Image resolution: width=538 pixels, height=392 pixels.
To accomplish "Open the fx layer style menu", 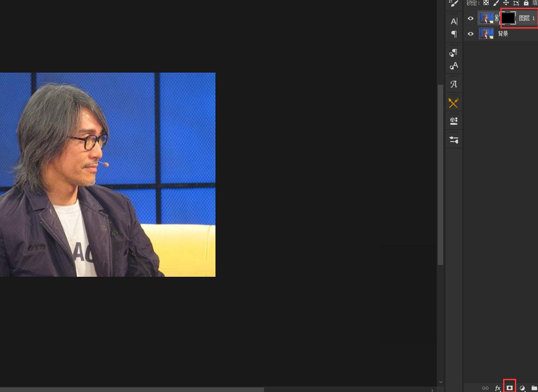I will (x=498, y=388).
